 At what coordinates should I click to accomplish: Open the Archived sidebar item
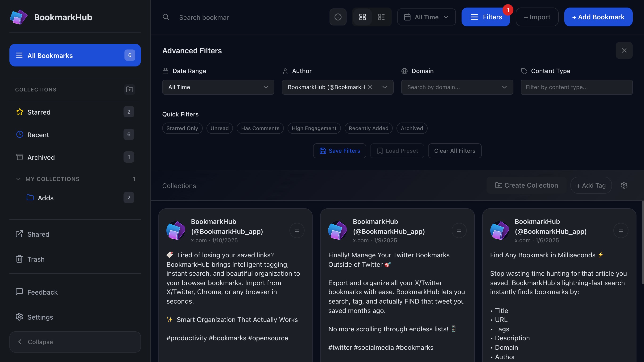click(x=75, y=157)
